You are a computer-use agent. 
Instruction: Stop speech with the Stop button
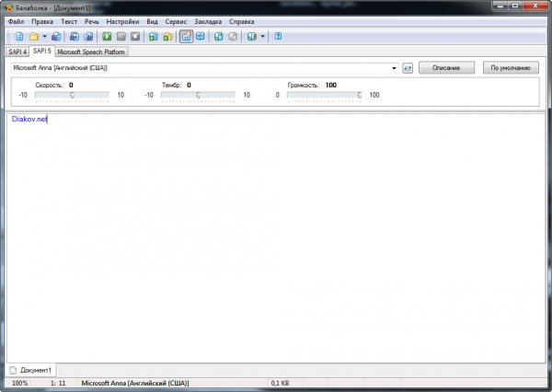(135, 37)
